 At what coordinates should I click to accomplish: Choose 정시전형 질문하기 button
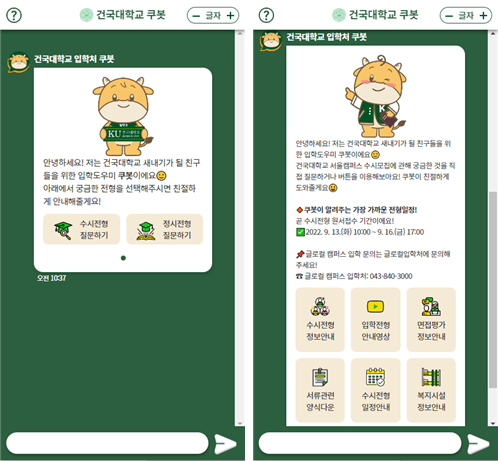(x=165, y=229)
